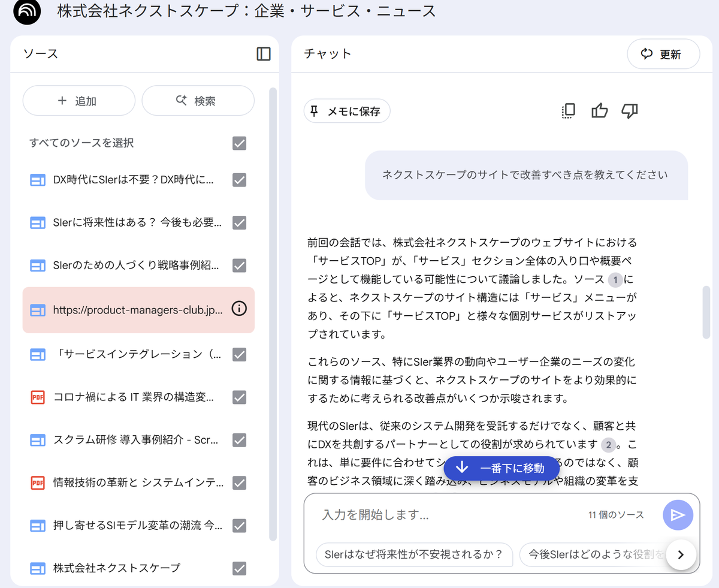Click thumbs down on the response

pyautogui.click(x=630, y=111)
